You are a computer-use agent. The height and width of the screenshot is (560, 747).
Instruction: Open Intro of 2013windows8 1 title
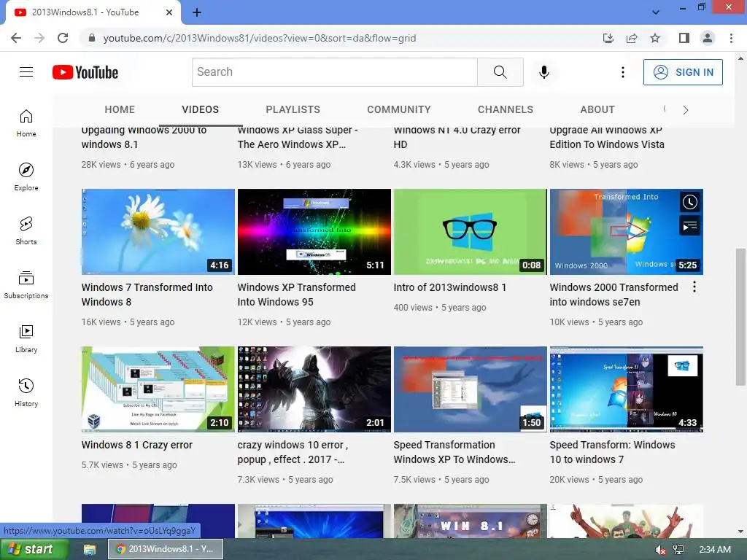click(449, 287)
